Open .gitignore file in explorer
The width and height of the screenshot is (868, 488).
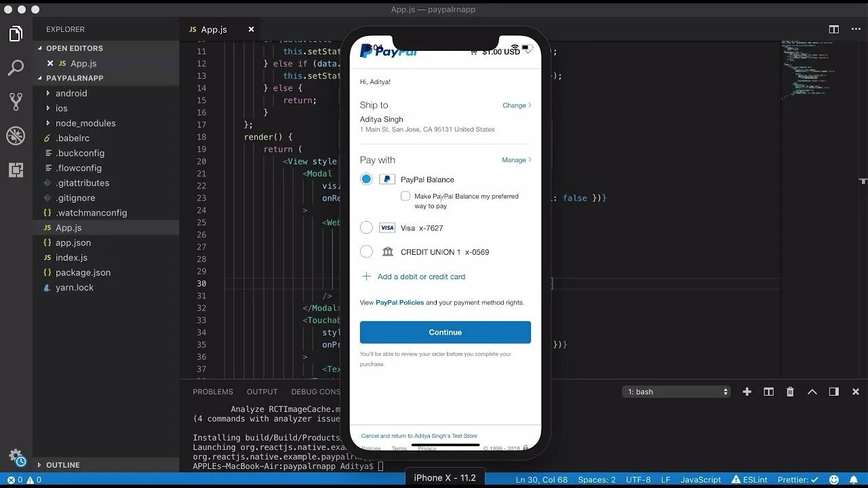tap(75, 198)
